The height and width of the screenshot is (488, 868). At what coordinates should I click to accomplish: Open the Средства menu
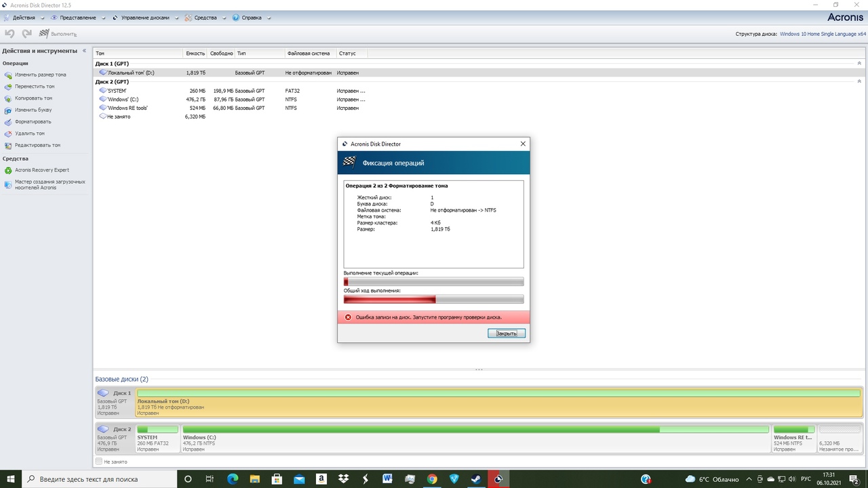coord(205,18)
